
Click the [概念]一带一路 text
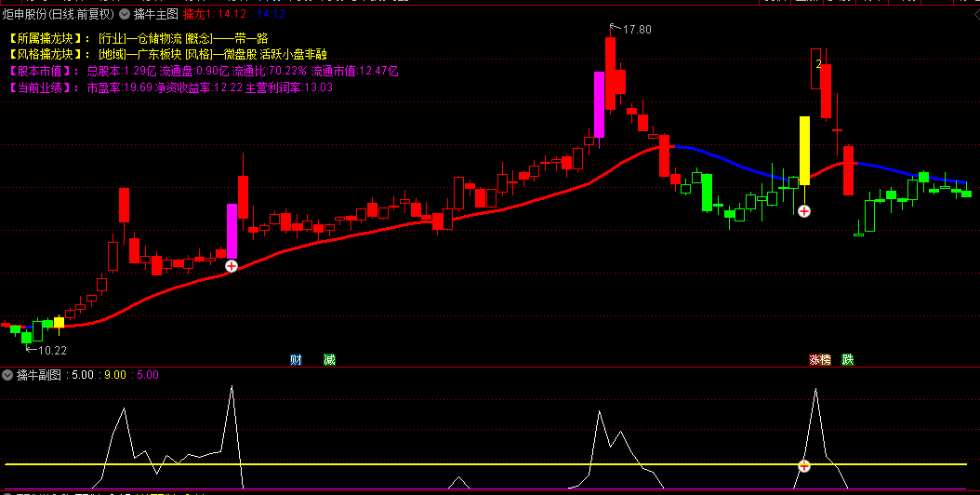227,39
